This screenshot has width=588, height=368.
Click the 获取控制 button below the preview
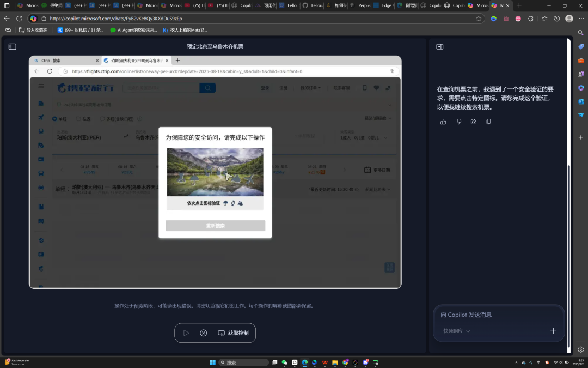[x=234, y=333]
